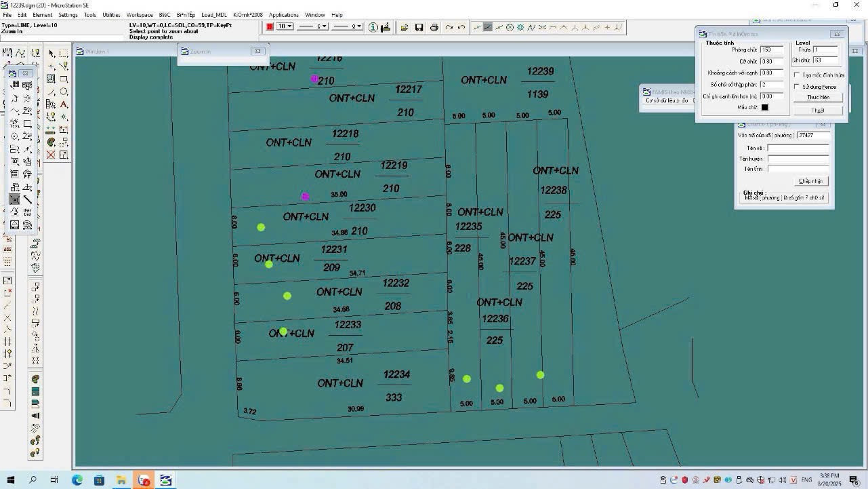Toggle the 'Sử dụng Fence' checkbox
868x489 pixels.
tap(797, 87)
